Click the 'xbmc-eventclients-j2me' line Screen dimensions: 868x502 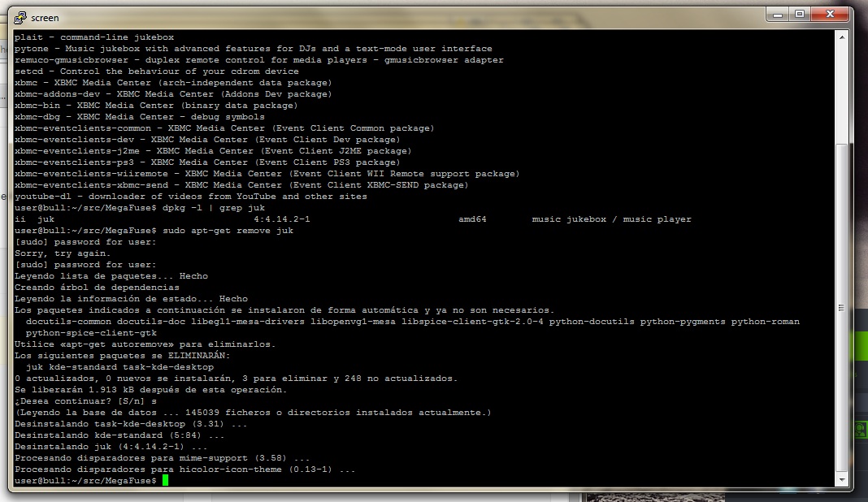(x=213, y=150)
